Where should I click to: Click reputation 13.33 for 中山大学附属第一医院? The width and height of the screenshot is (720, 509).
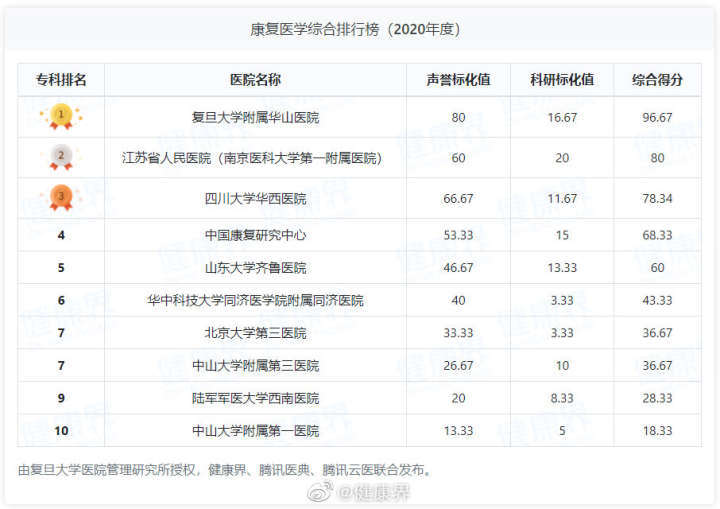458,431
